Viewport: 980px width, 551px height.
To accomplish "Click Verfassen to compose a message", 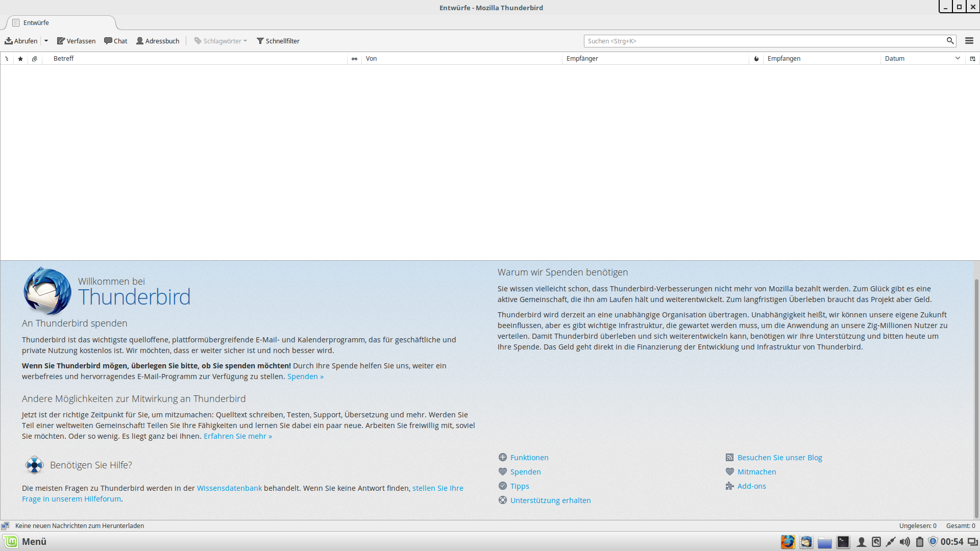I will click(76, 41).
